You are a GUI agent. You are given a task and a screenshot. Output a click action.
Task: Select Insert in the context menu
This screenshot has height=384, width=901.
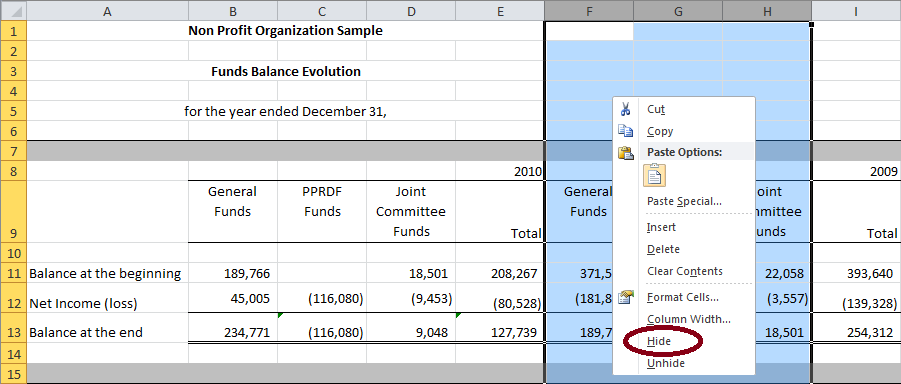[661, 227]
